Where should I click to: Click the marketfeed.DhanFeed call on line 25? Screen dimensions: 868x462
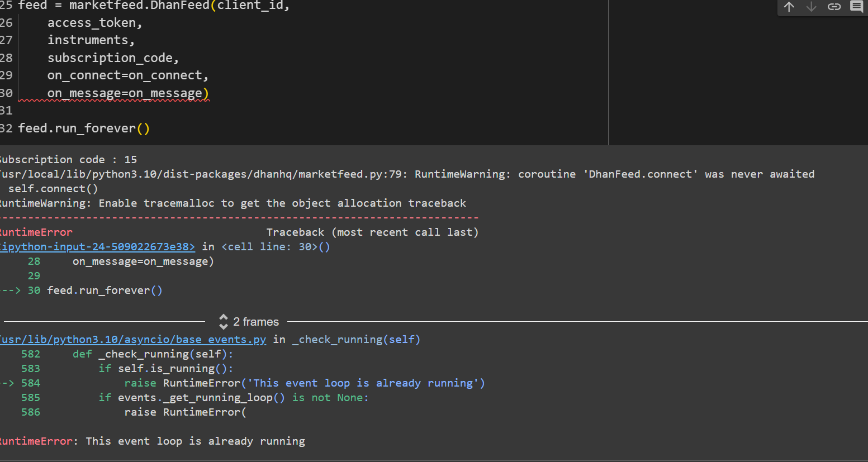[140, 6]
